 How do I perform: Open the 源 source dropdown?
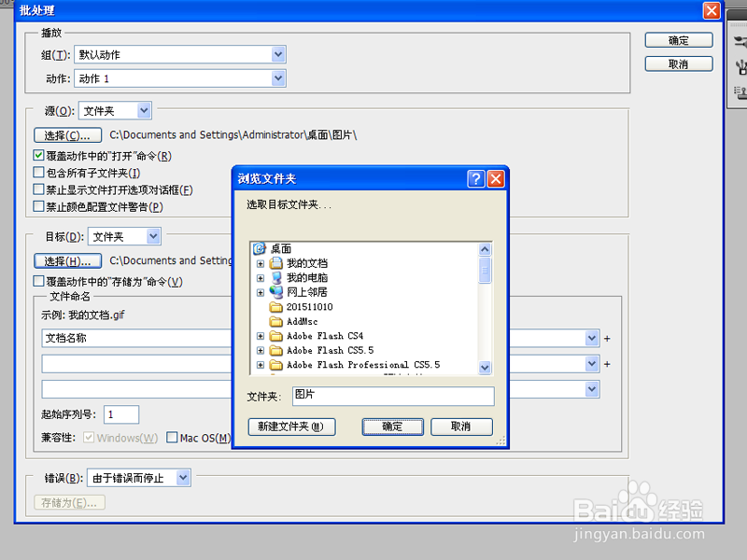click(144, 110)
